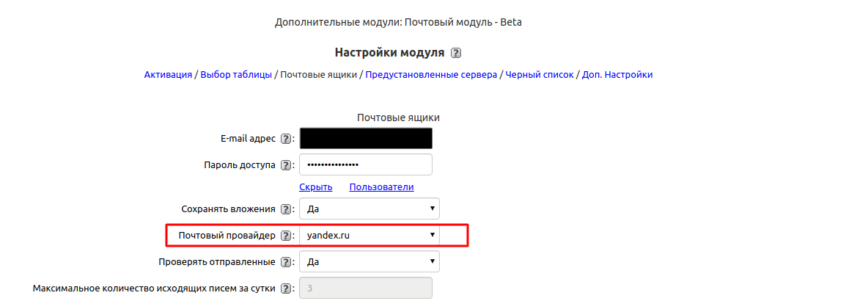Go to the Активация tab

click(168, 75)
